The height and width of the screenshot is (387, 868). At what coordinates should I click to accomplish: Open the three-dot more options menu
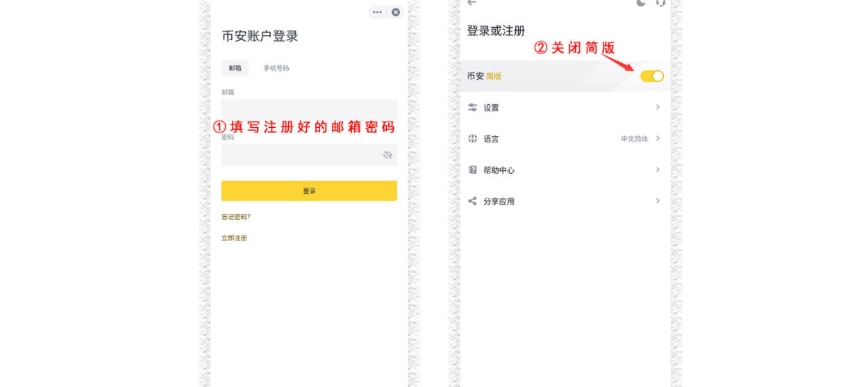[377, 12]
